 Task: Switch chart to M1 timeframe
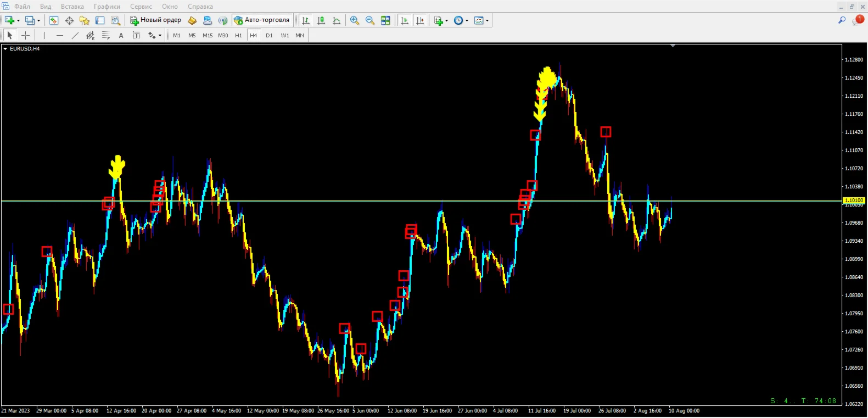[x=177, y=35]
